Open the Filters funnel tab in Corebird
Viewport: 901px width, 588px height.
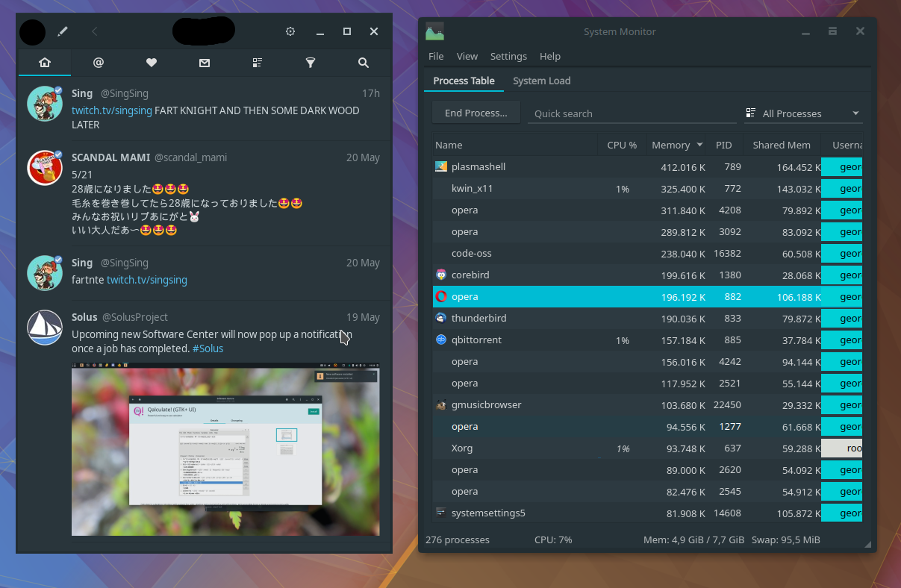coord(311,63)
